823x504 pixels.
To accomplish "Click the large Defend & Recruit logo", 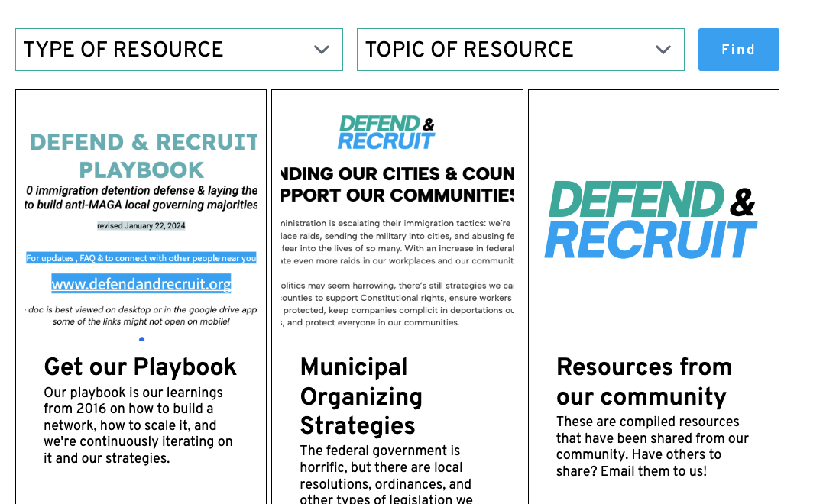I will coord(653,220).
